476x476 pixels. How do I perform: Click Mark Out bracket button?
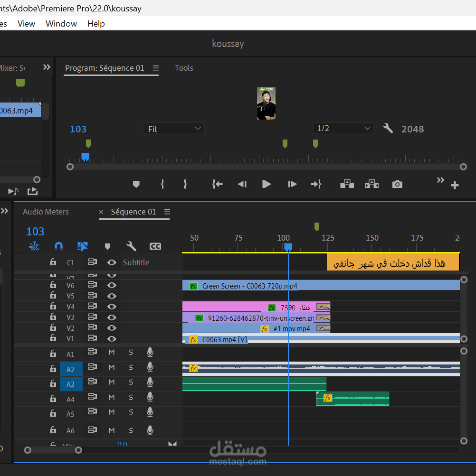click(185, 184)
